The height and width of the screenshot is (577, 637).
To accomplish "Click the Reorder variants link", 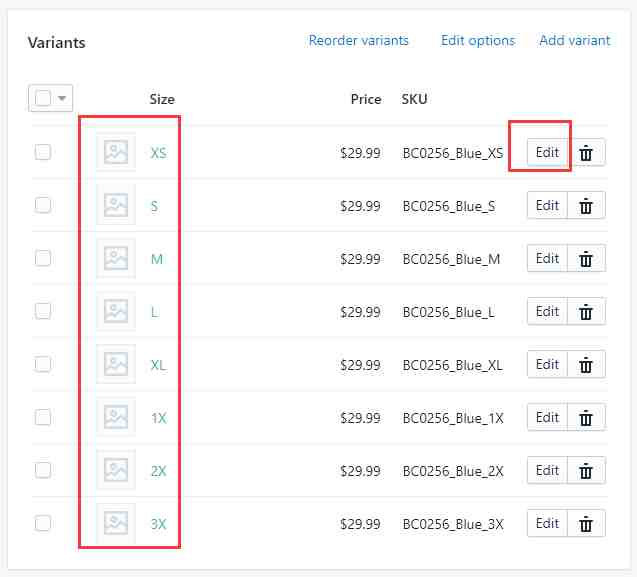I will [x=359, y=41].
